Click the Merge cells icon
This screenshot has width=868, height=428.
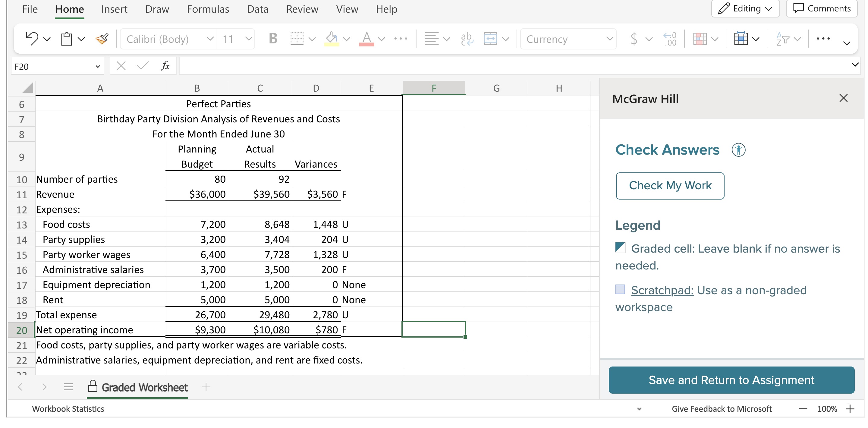[x=490, y=39]
